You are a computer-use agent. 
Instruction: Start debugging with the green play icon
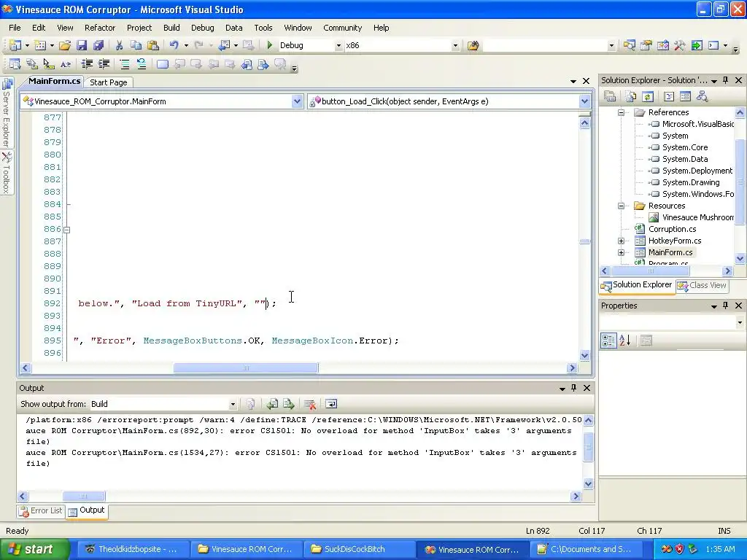pyautogui.click(x=270, y=45)
